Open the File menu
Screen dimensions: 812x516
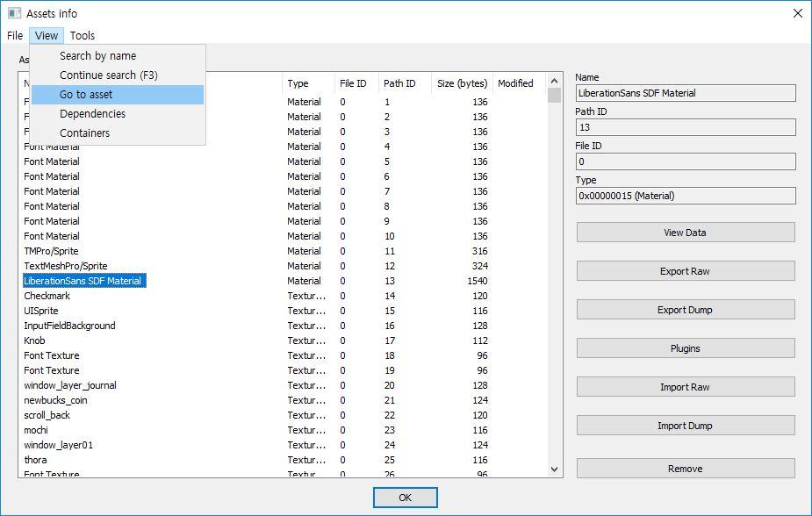click(14, 35)
